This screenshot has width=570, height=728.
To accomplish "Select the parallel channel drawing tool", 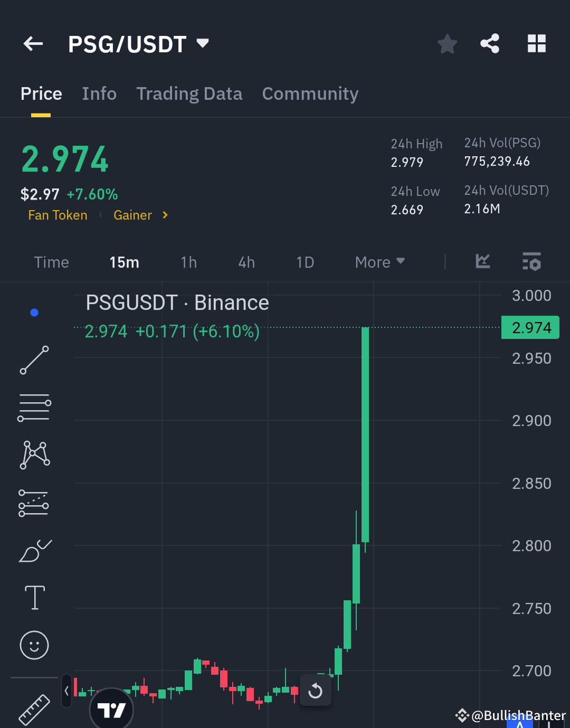I will pyautogui.click(x=34, y=502).
